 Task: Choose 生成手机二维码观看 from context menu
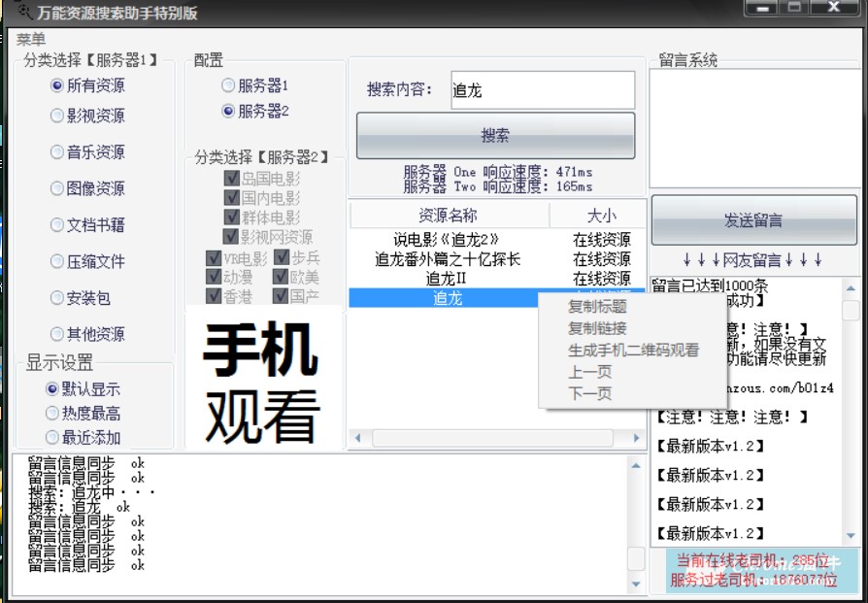[x=633, y=350]
